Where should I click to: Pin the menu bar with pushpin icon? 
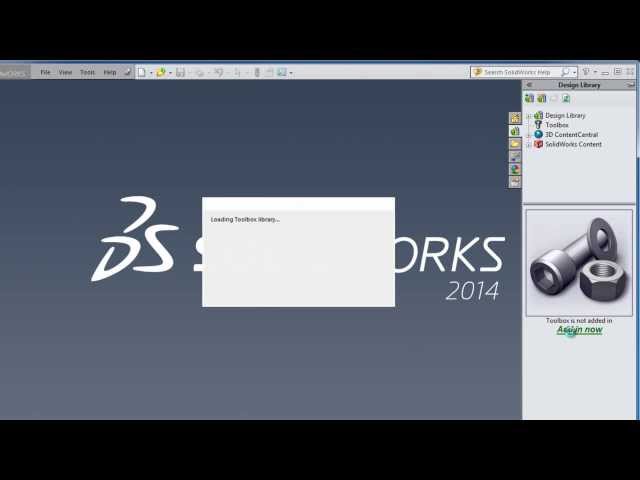tap(127, 72)
